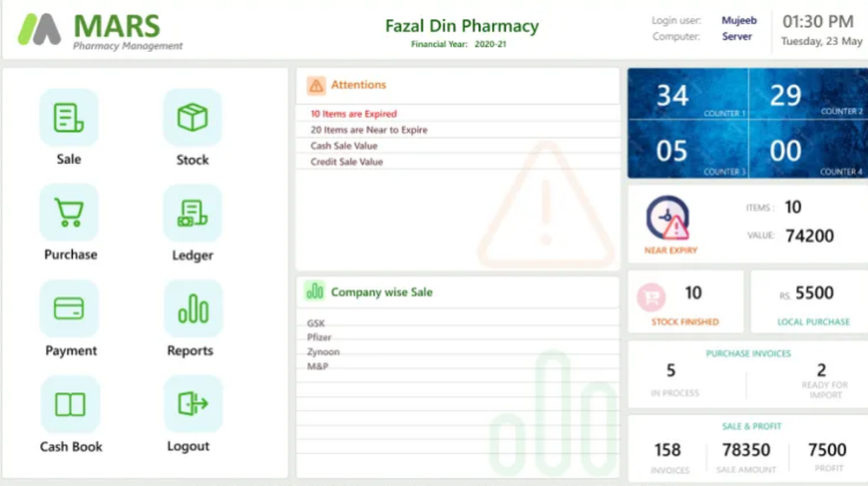The image size is (868, 486).
Task: Select Counter 4 tile showing 00
Action: pos(809,149)
